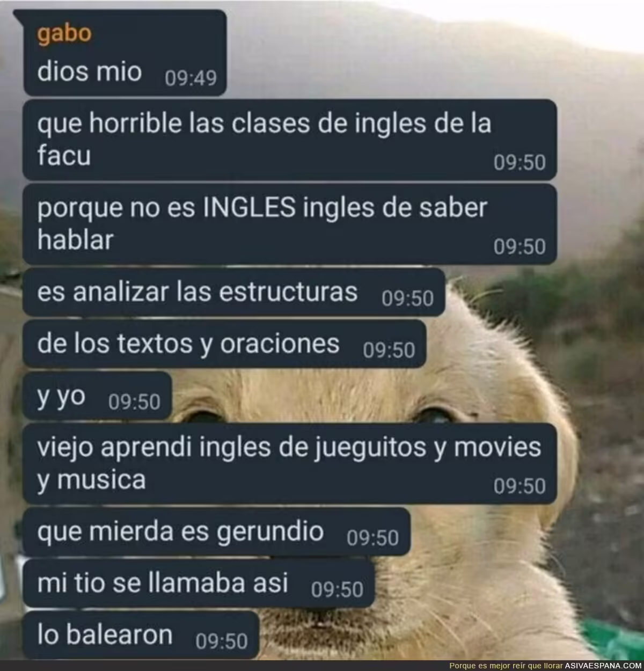Click the word 'facu' in second message
The width and height of the screenshot is (644, 671).
click(x=64, y=156)
